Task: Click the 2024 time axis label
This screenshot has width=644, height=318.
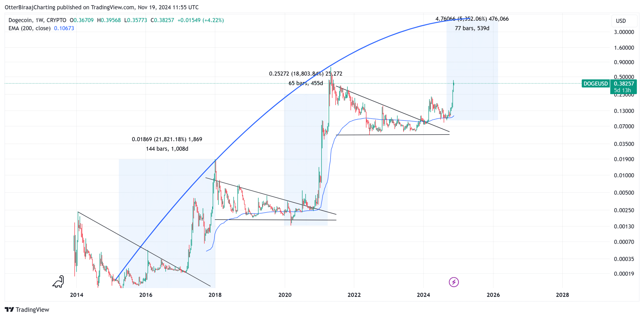Action: [423, 295]
